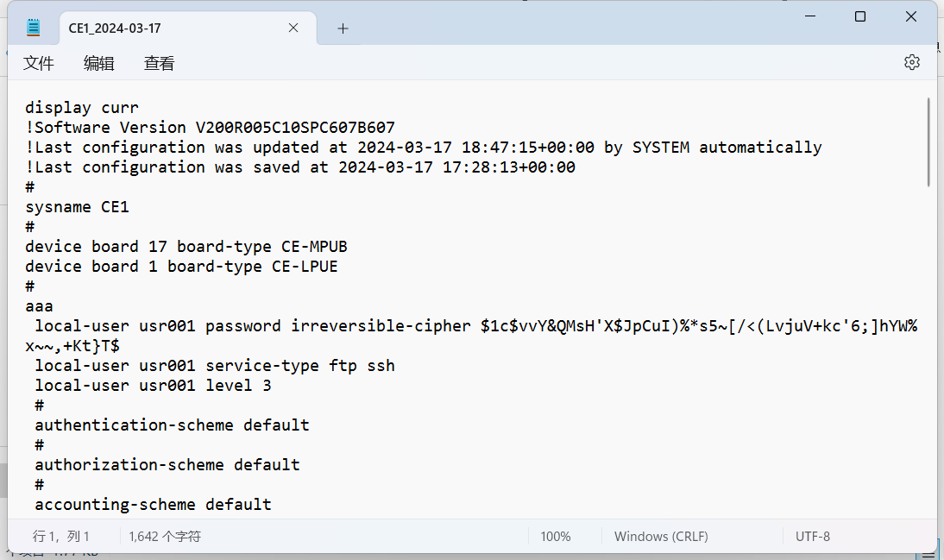
Task: Click the 行 1, 列 1 position indicator
Action: 61,537
